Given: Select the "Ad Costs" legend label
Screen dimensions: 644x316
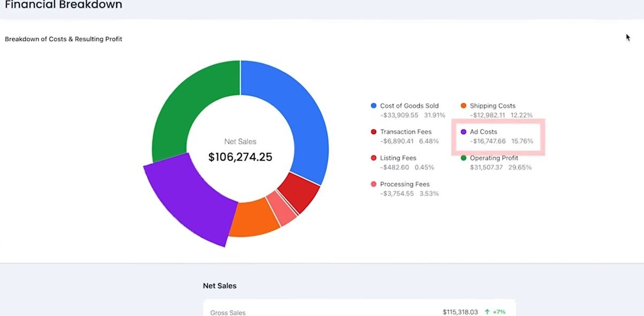Looking at the screenshot, I should click(x=483, y=132).
